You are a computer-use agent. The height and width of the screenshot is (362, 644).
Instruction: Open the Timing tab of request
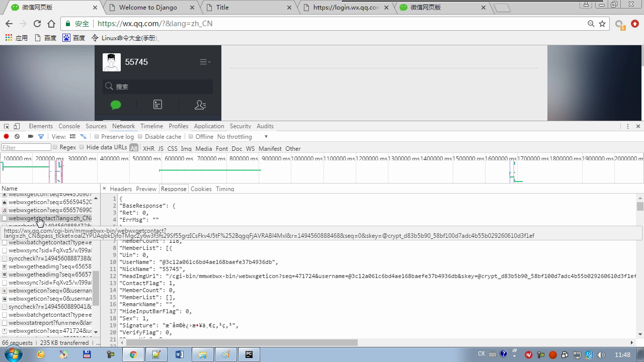[x=225, y=189]
